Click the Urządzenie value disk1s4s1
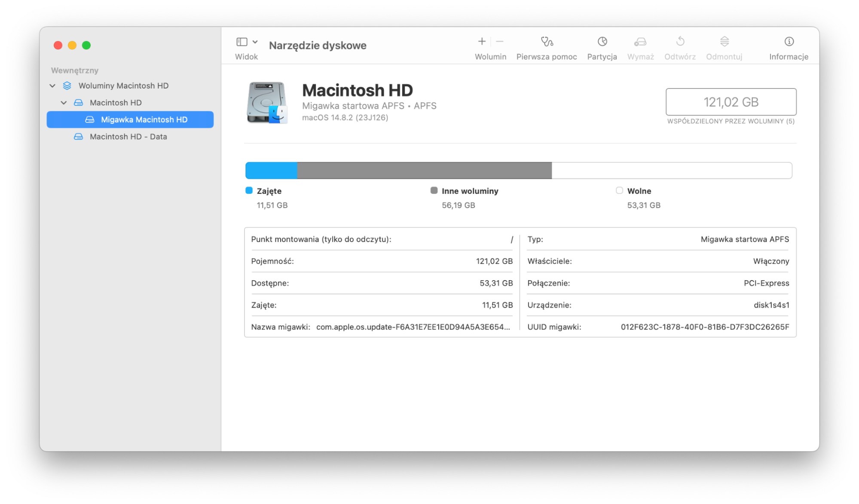 771,305
